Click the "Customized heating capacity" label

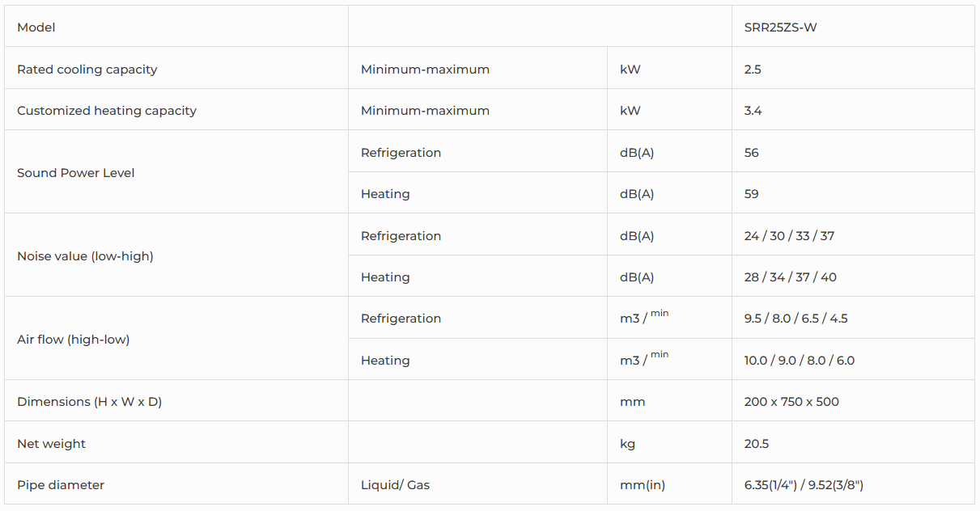click(107, 111)
